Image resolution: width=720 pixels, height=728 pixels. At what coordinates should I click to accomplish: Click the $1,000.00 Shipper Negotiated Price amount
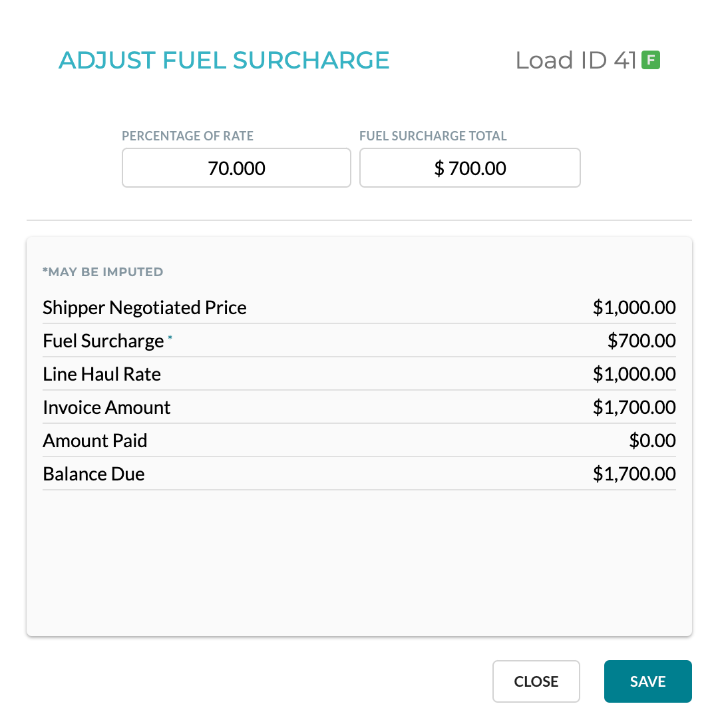(x=633, y=307)
